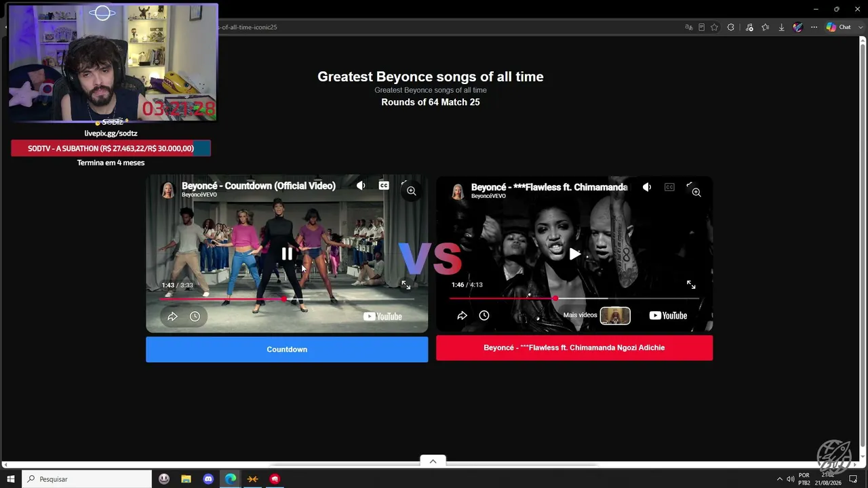Viewport: 868px width, 488px height.
Task: Open BeyoncéVEVO channel avatar on Countdown video
Action: (168, 190)
